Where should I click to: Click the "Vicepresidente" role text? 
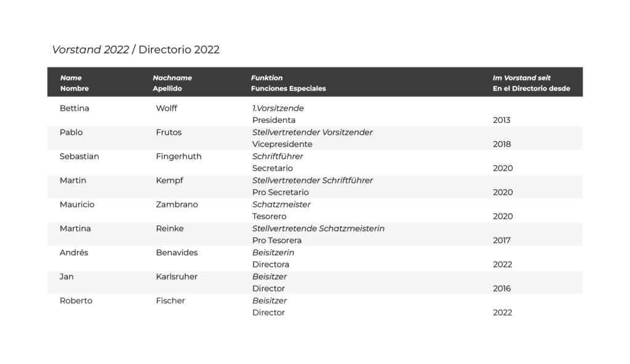pos(282,144)
